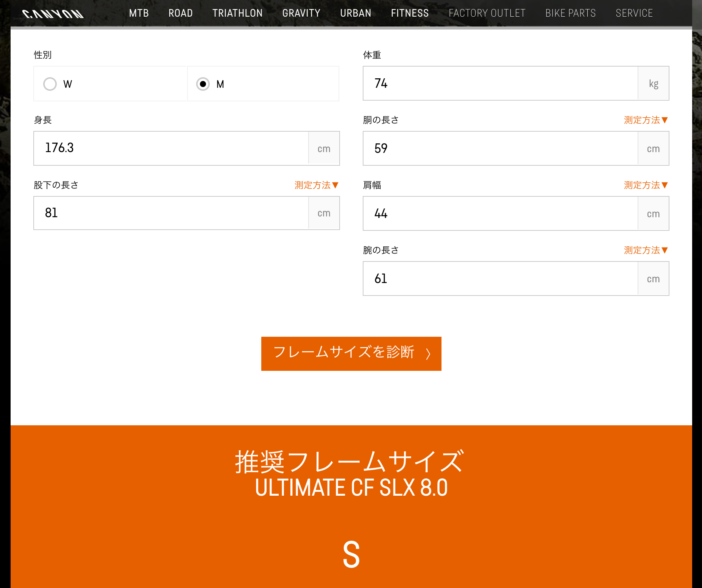Open the GRAVITY menu
702x588 pixels.
coord(301,13)
